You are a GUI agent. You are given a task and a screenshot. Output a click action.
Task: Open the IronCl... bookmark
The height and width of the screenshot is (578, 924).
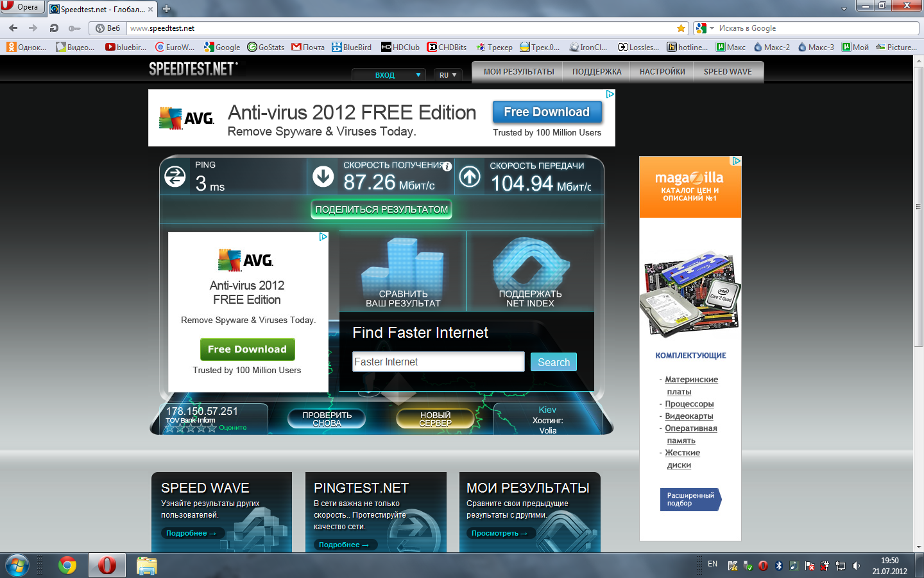click(588, 47)
